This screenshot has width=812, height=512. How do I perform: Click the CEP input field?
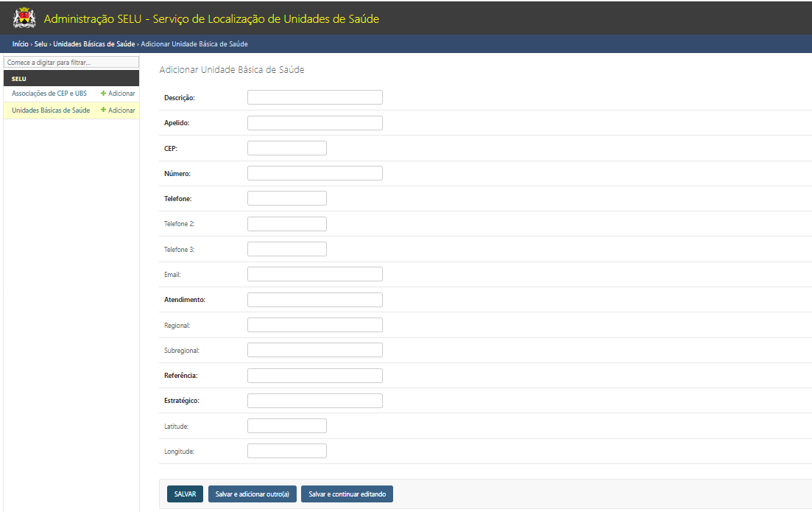(x=286, y=148)
